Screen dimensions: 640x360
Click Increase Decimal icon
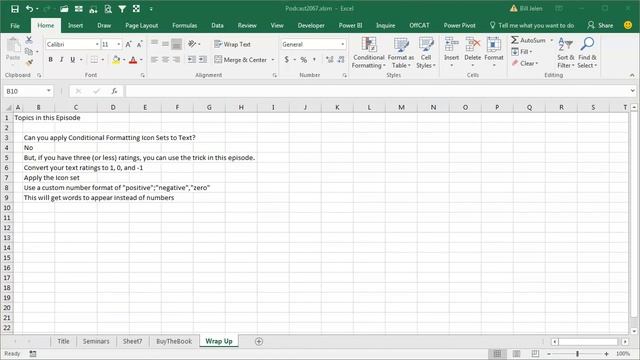[x=329, y=60]
